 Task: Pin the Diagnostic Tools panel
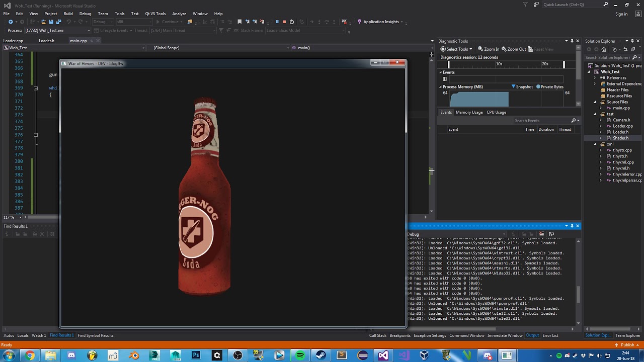coord(572,41)
